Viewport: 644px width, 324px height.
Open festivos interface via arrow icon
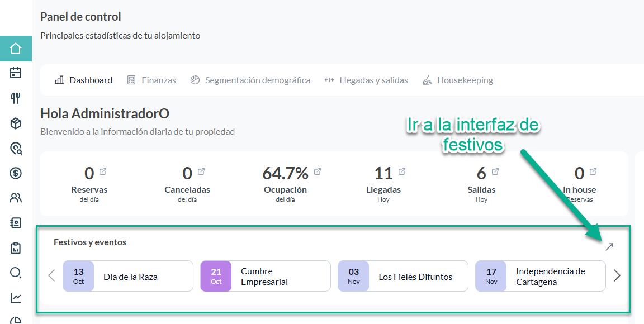point(609,247)
